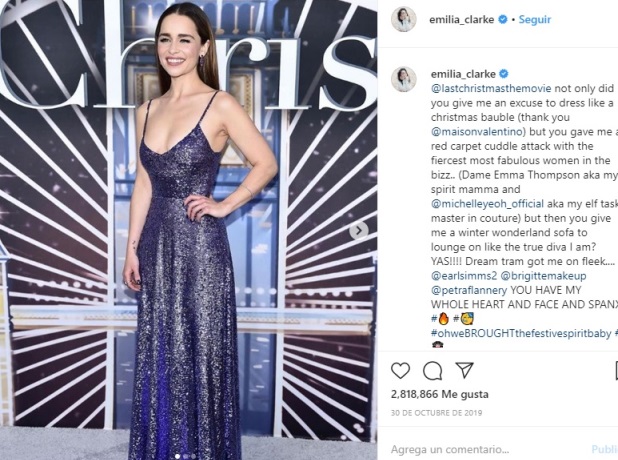Open @petraflannery mention
The image size is (618, 460).
[469, 291]
